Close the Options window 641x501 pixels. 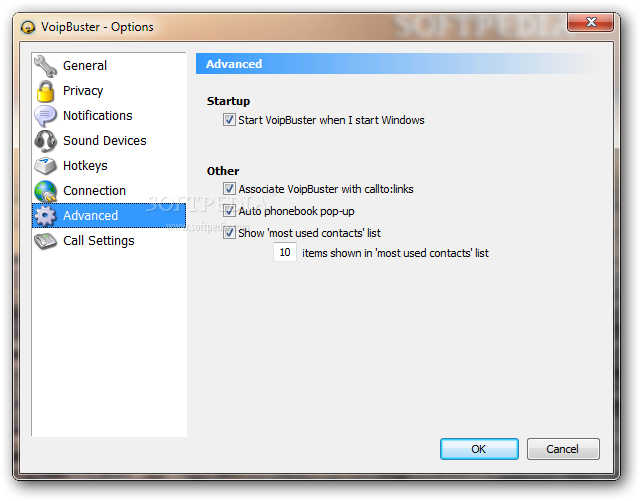[590, 22]
